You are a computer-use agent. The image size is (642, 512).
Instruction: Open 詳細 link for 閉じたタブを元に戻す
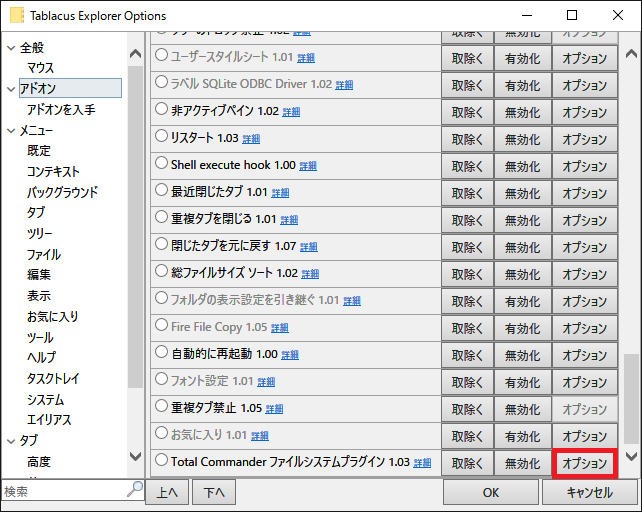click(309, 247)
